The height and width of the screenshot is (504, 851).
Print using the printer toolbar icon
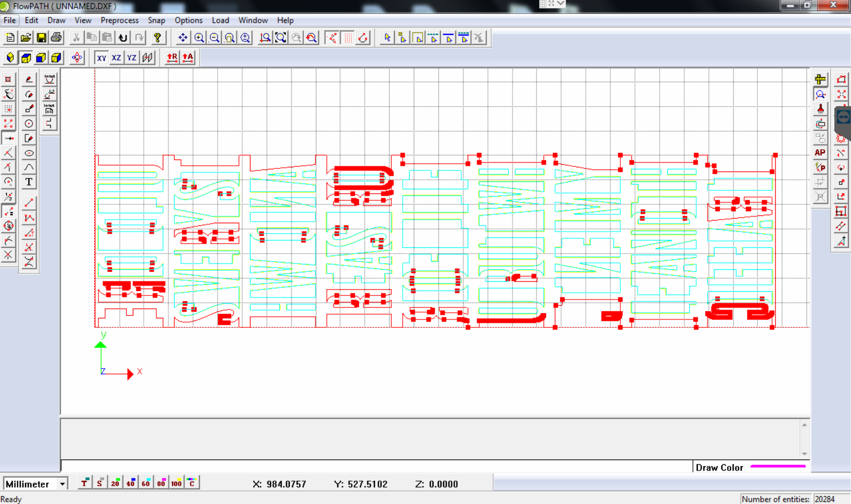pos(56,38)
